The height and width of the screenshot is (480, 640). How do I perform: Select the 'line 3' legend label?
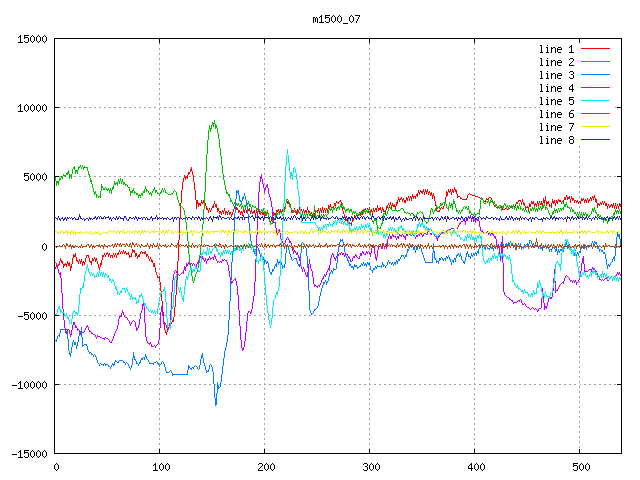[557, 75]
